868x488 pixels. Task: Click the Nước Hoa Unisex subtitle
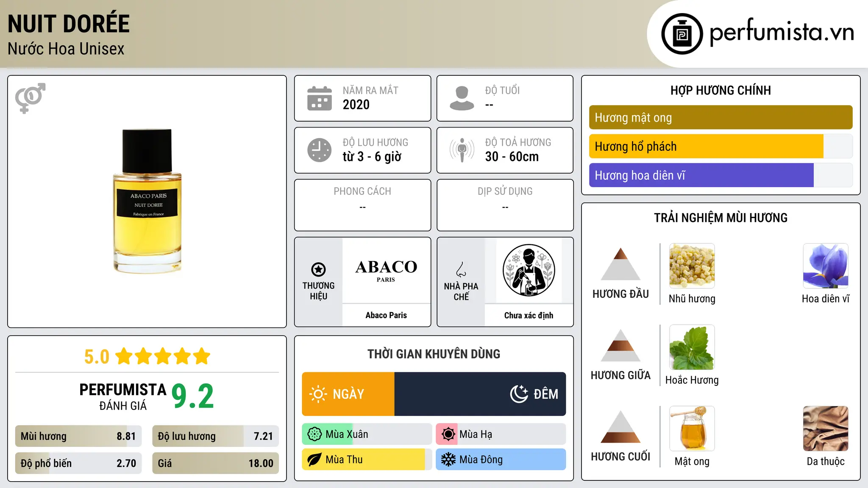pos(66,49)
